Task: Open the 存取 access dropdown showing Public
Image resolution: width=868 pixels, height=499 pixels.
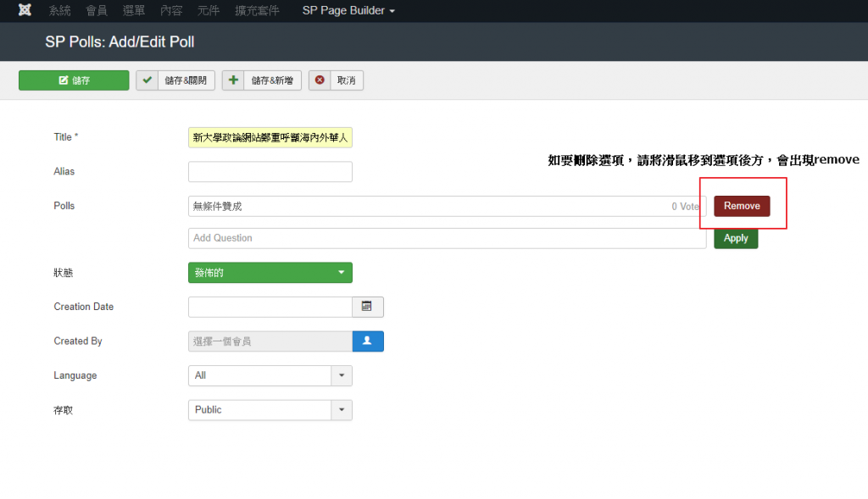Action: (270, 410)
